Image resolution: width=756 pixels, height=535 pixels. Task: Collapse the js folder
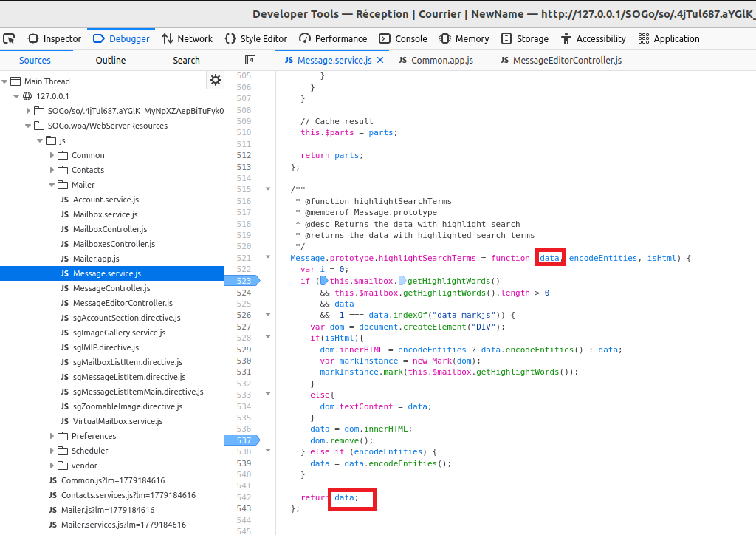pos(40,140)
